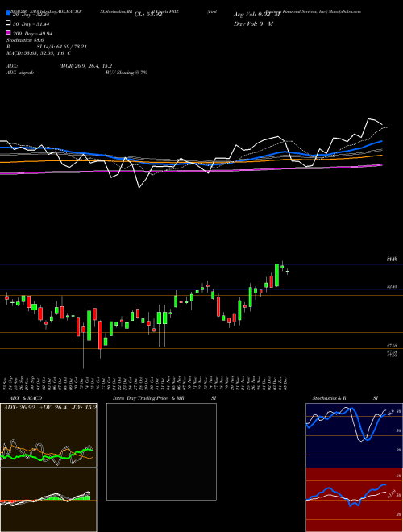
Task: Click the tall green candle near price high
Action: [276, 275]
